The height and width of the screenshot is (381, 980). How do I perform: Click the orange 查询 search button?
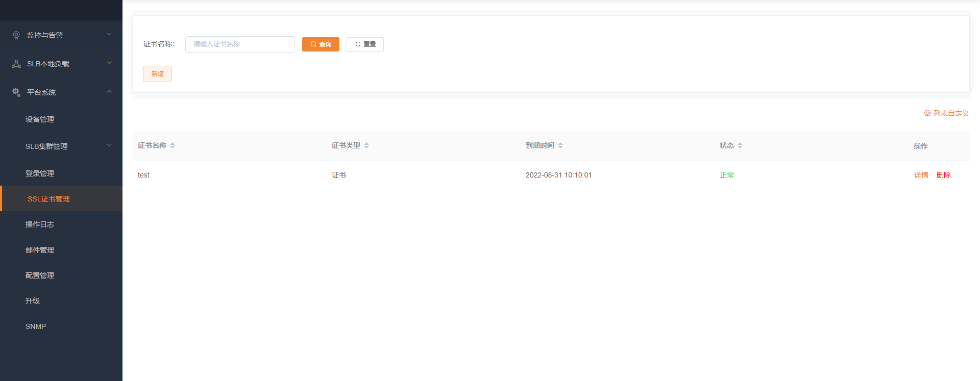(x=321, y=44)
